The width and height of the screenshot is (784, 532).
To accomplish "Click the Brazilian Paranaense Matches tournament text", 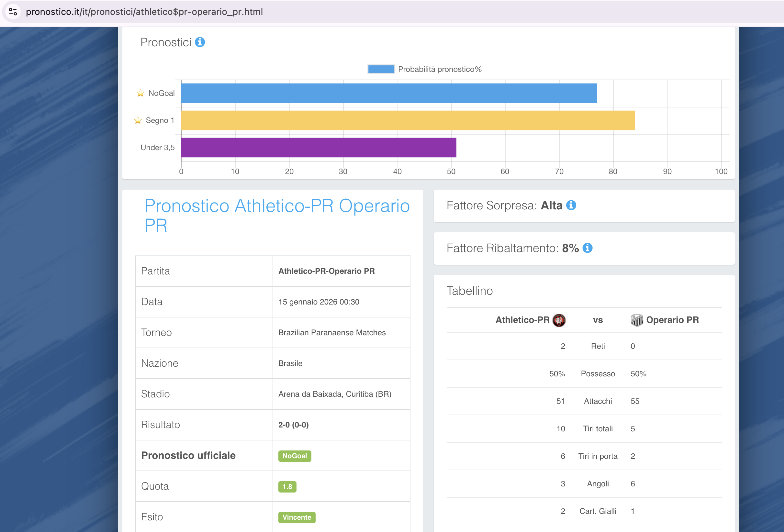I will (x=331, y=333).
